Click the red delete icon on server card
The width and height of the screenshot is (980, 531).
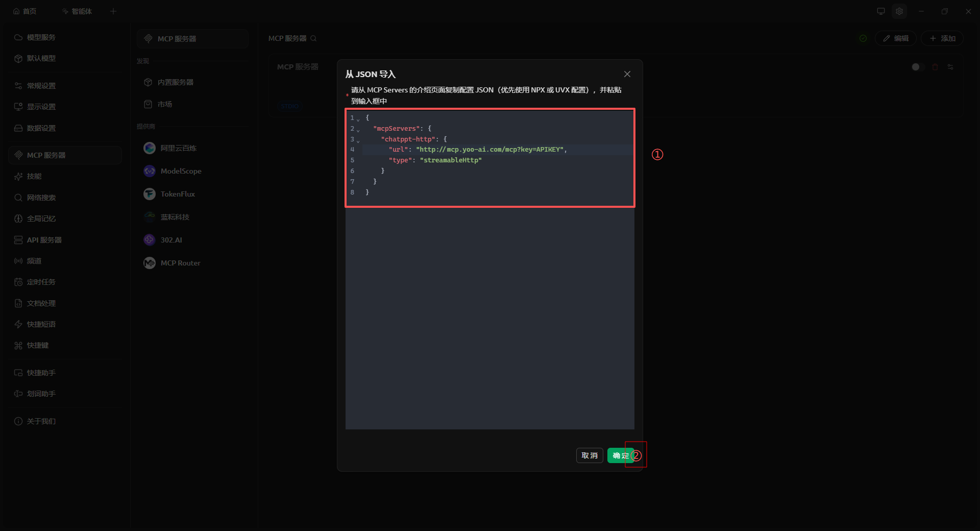tap(935, 67)
